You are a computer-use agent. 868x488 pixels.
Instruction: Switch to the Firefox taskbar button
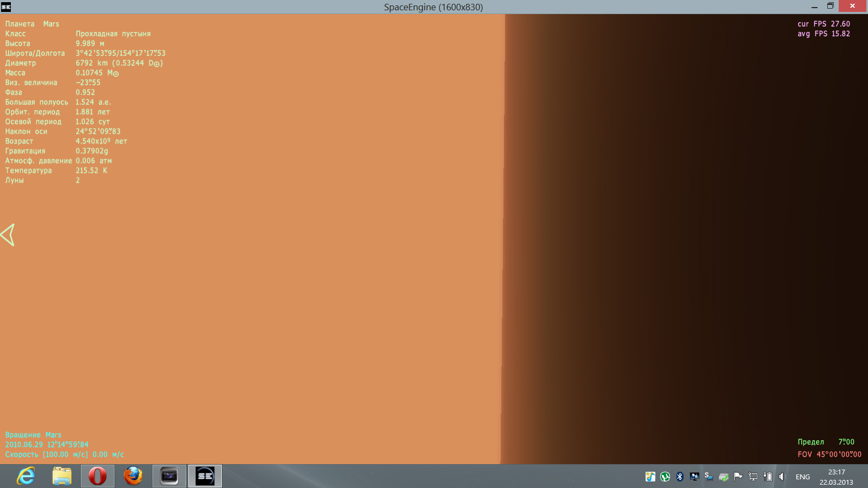[133, 476]
